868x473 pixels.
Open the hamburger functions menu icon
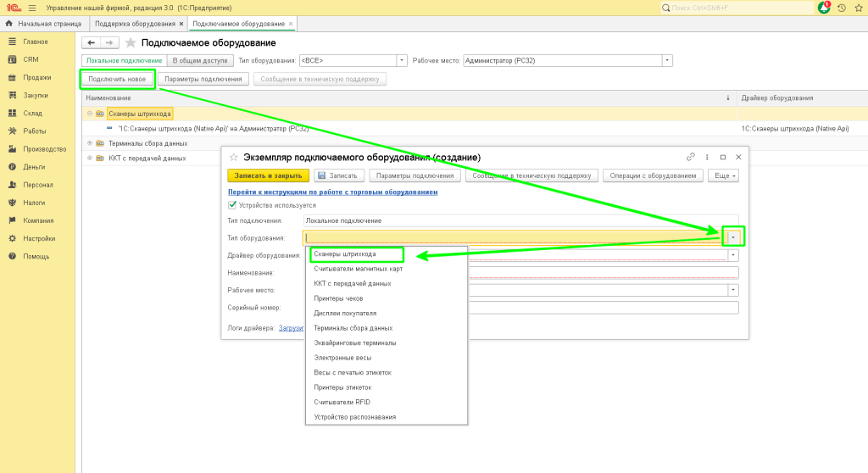point(31,8)
